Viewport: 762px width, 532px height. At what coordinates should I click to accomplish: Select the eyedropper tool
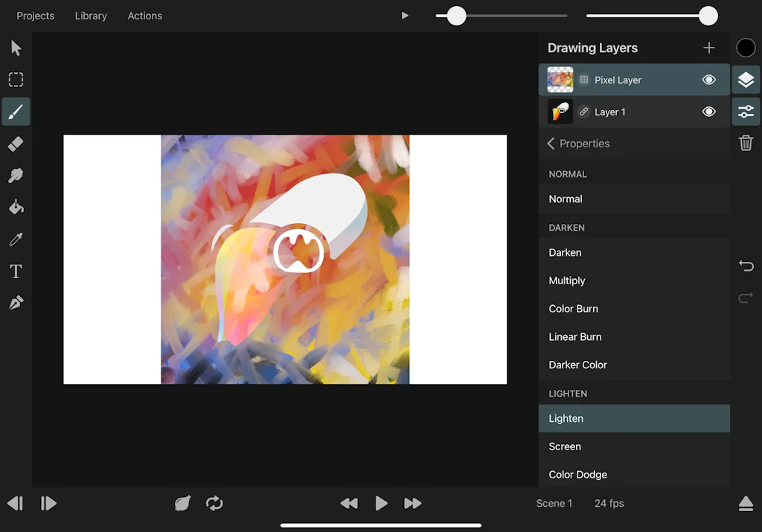coord(16,239)
